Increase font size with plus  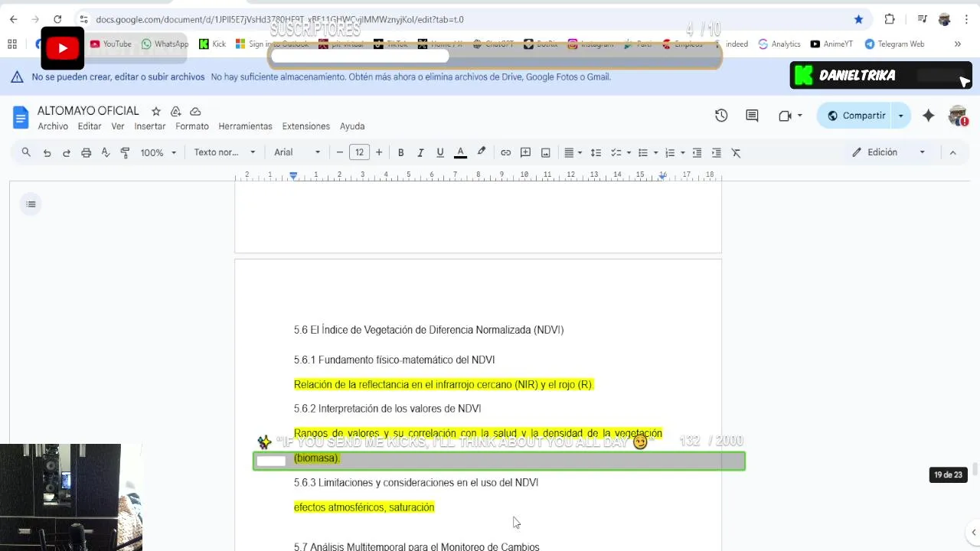tap(378, 152)
